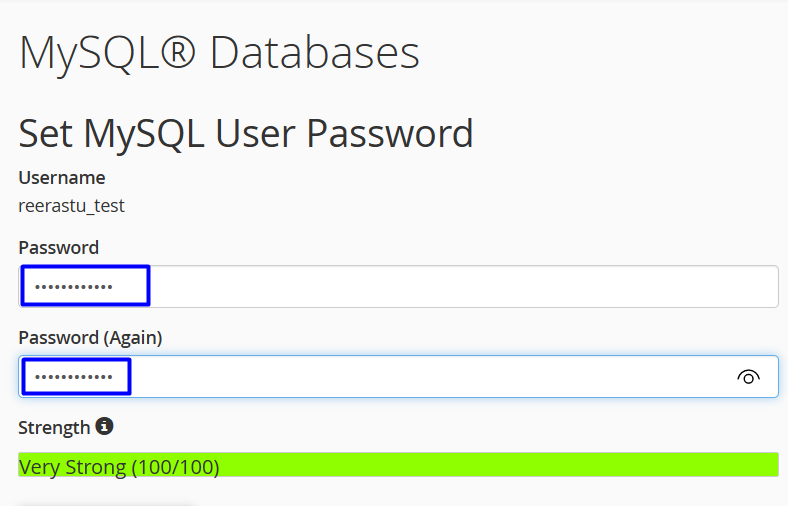Click the "Password (Again)" field label

point(90,338)
